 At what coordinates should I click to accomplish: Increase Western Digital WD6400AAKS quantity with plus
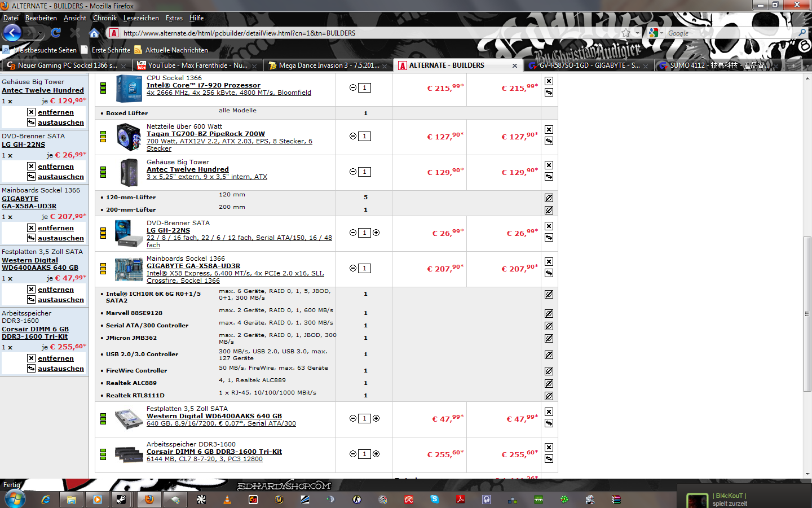point(376,418)
